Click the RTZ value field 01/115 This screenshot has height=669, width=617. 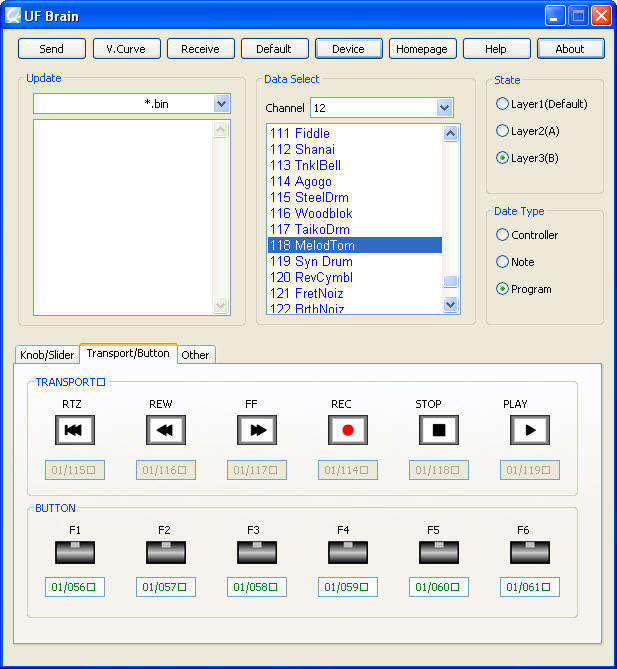point(75,470)
